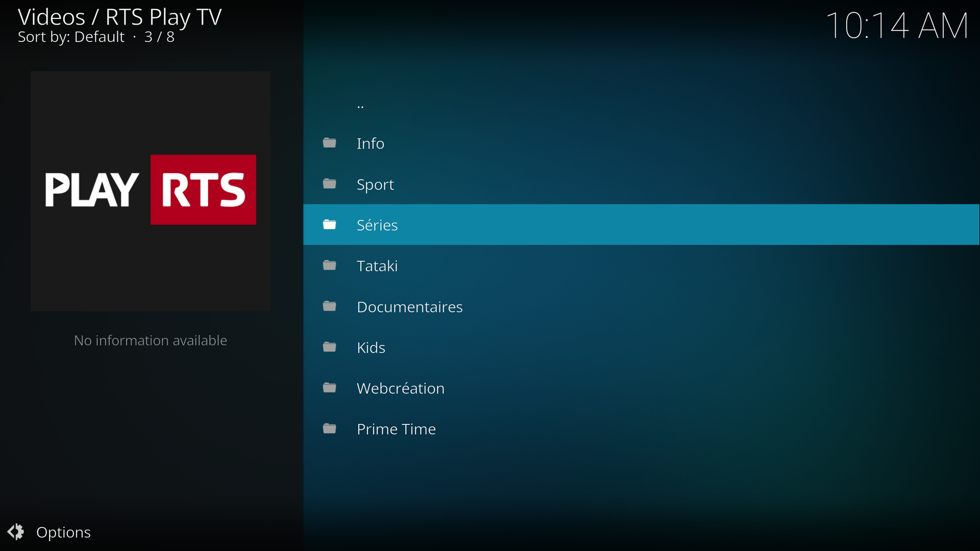Click the Webcréation folder icon
The image size is (980, 551).
tap(329, 388)
